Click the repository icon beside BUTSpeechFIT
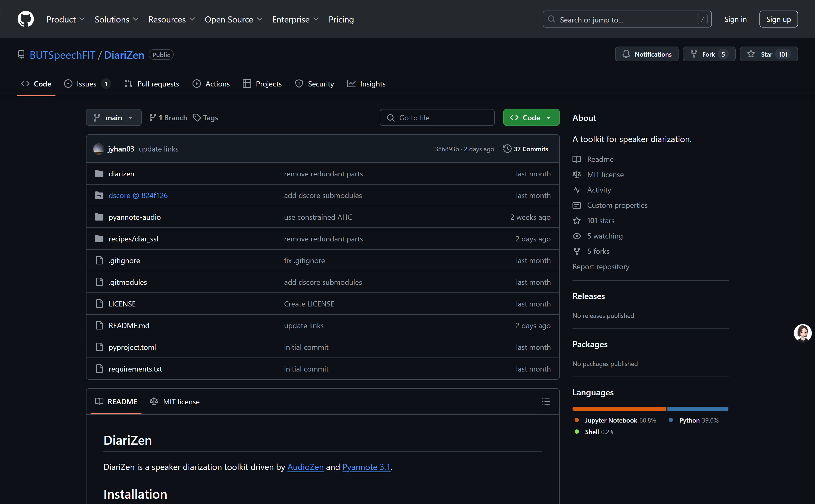Image resolution: width=815 pixels, height=504 pixels. pos(21,55)
